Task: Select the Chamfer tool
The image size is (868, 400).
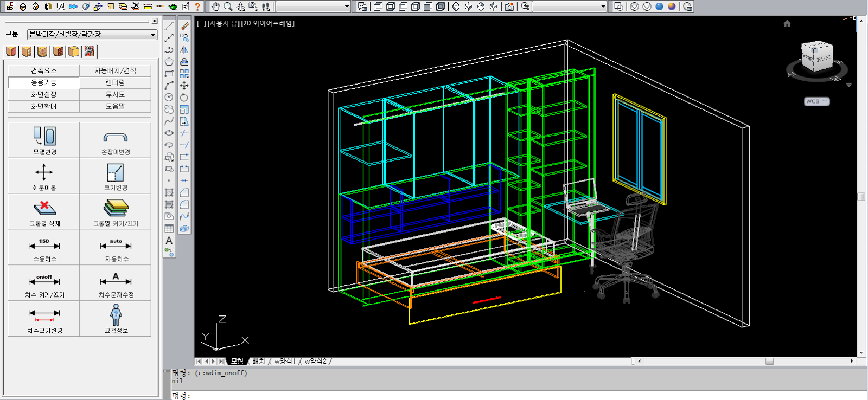Action: [x=184, y=192]
